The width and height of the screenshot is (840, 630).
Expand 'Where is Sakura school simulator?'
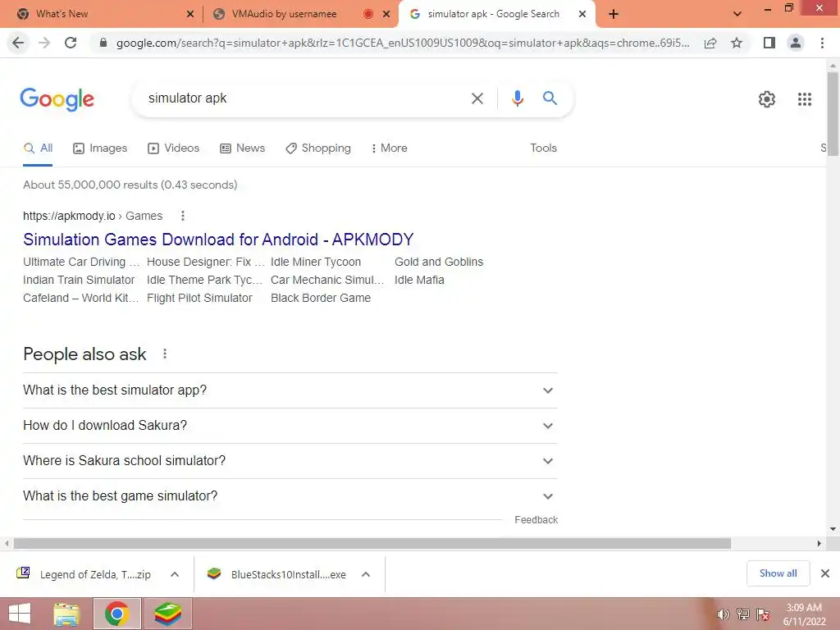pos(290,461)
